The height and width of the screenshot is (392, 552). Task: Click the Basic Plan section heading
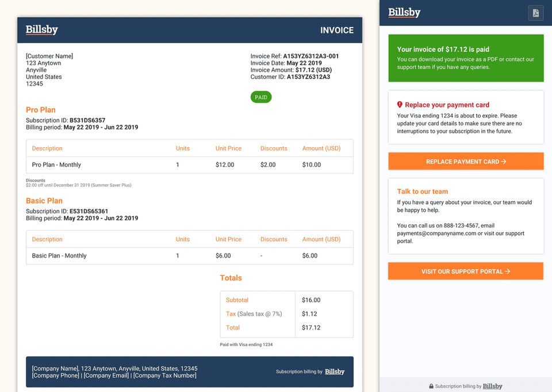[x=44, y=201]
